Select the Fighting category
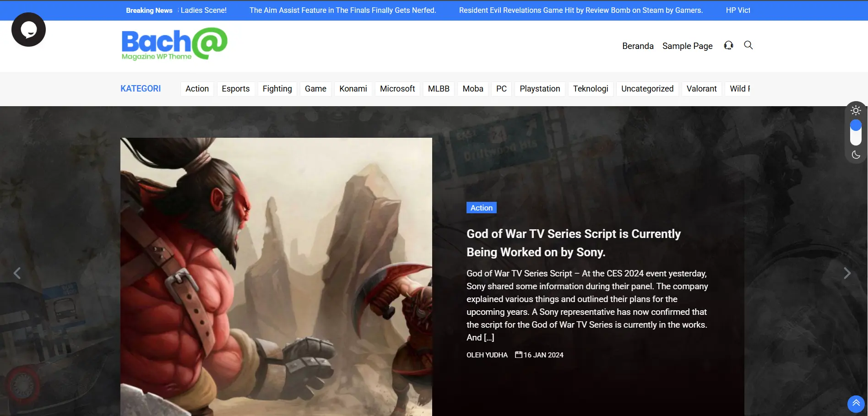This screenshot has width=868, height=416. 277,89
